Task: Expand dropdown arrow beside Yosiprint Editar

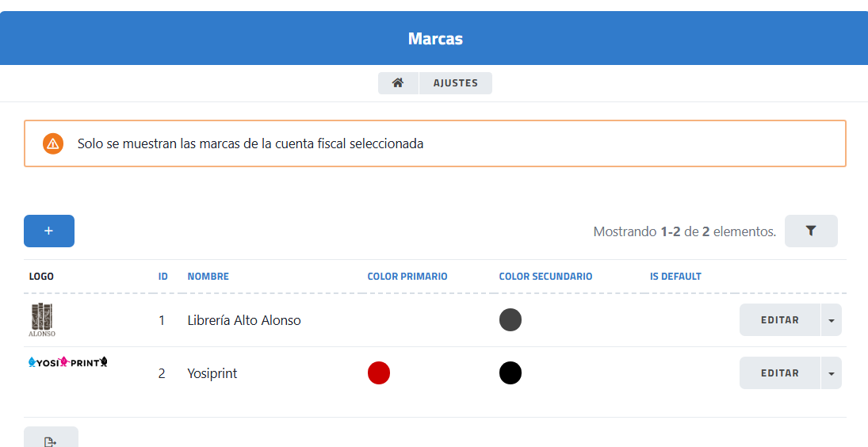Action: click(831, 373)
